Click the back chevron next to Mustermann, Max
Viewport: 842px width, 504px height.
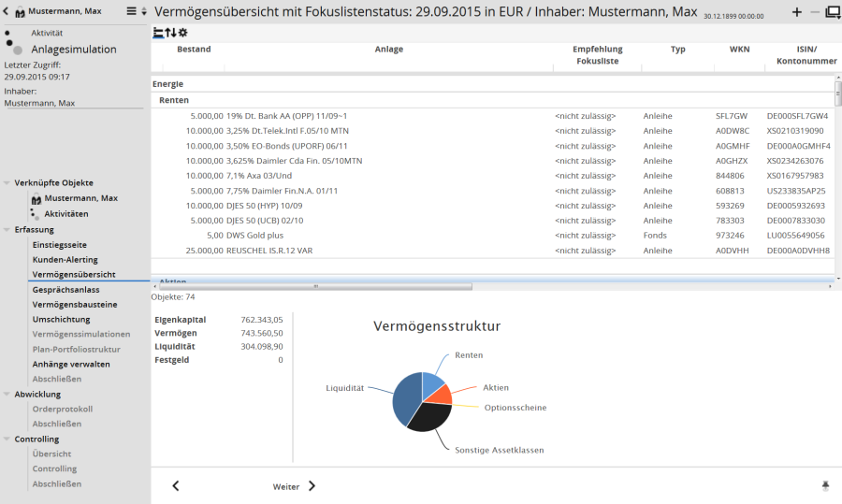(x=7, y=12)
